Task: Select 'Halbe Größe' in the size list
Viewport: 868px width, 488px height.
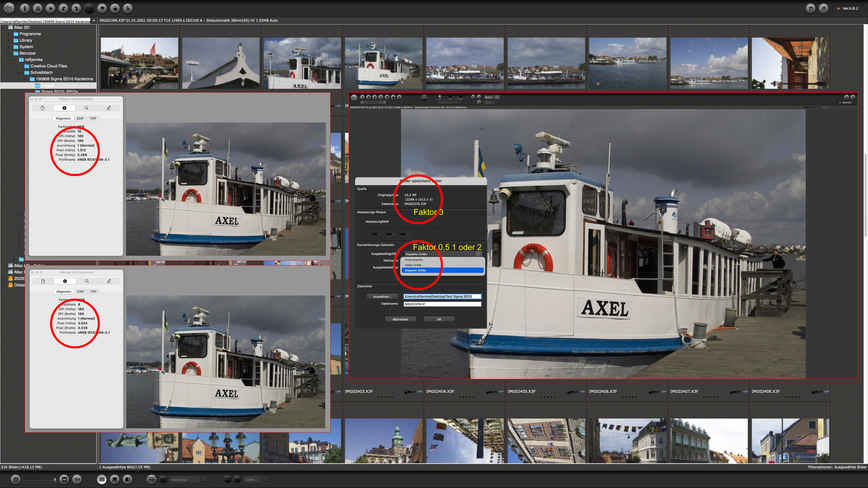Action: pyautogui.click(x=413, y=265)
